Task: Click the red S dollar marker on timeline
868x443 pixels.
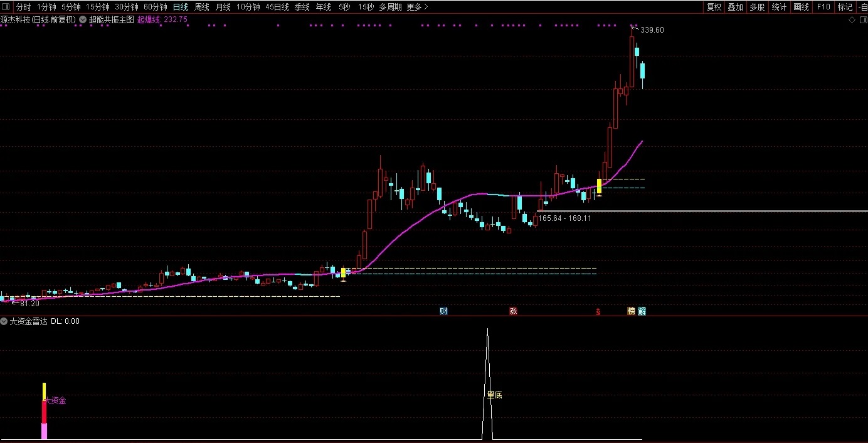Action: pyautogui.click(x=598, y=311)
